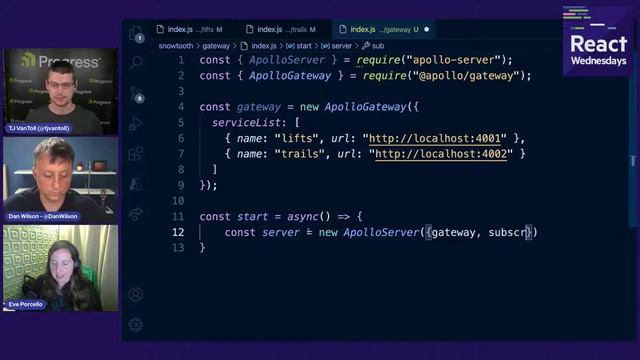Click the "trails" string on line 7
The width and height of the screenshot is (640, 360).
click(x=300, y=154)
